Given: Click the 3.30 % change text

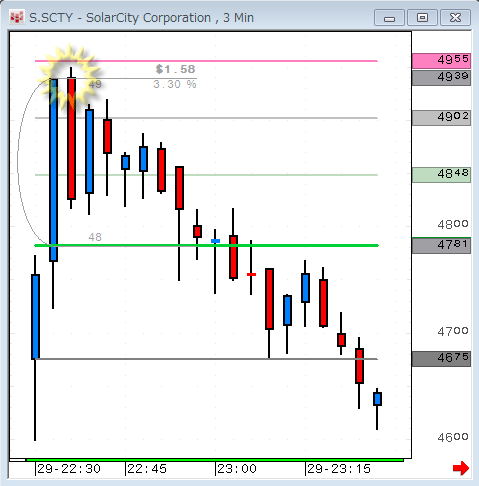Looking at the screenshot, I should coord(175,84).
